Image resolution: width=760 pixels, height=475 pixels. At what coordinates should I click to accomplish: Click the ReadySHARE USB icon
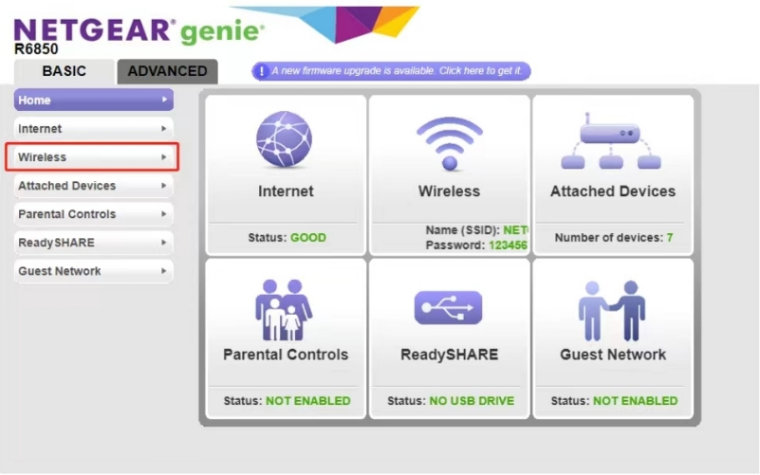point(449,308)
